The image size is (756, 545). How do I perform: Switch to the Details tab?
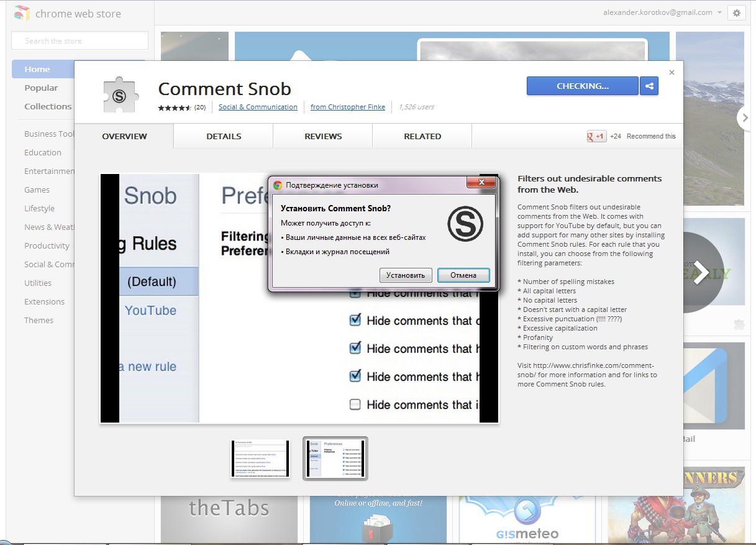tap(224, 136)
